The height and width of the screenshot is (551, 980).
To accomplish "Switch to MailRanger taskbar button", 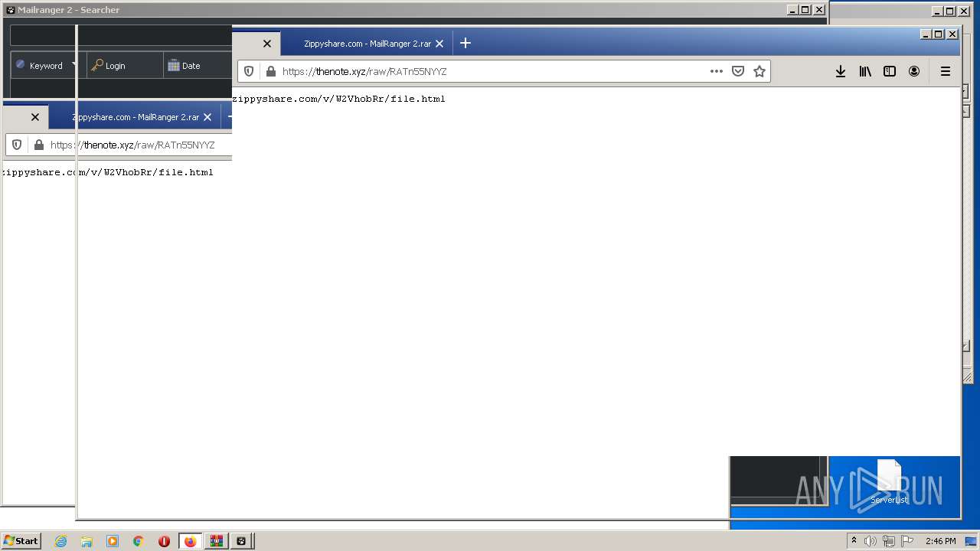I will 241,541.
